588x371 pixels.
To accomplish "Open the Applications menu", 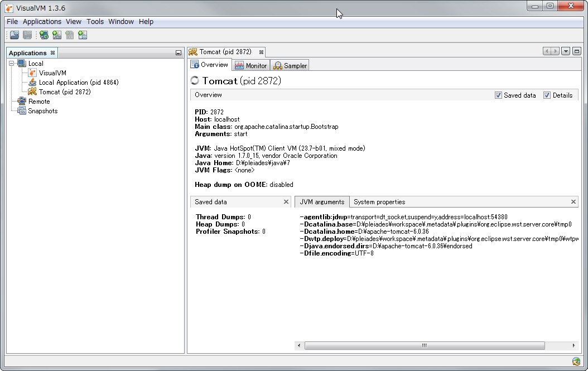I will coord(42,21).
